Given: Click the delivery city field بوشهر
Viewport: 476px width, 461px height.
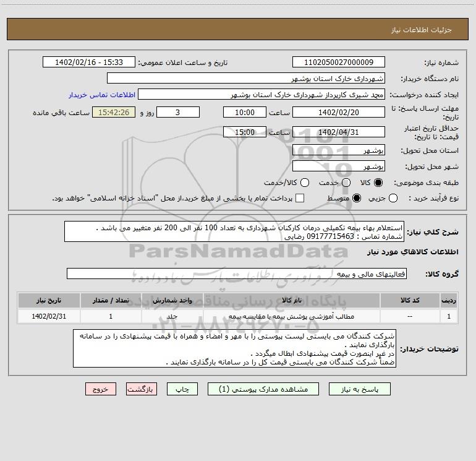Looking at the screenshot, I should click(x=339, y=166).
